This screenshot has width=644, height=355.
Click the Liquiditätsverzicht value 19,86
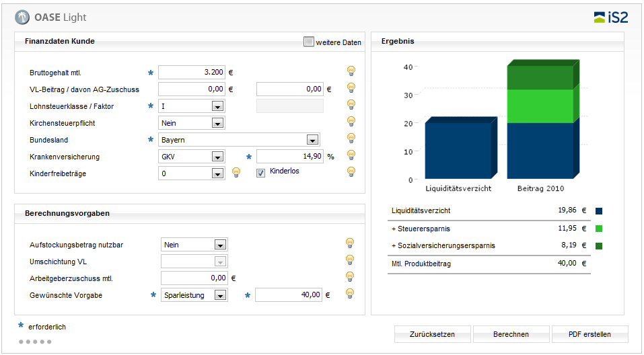pos(567,210)
